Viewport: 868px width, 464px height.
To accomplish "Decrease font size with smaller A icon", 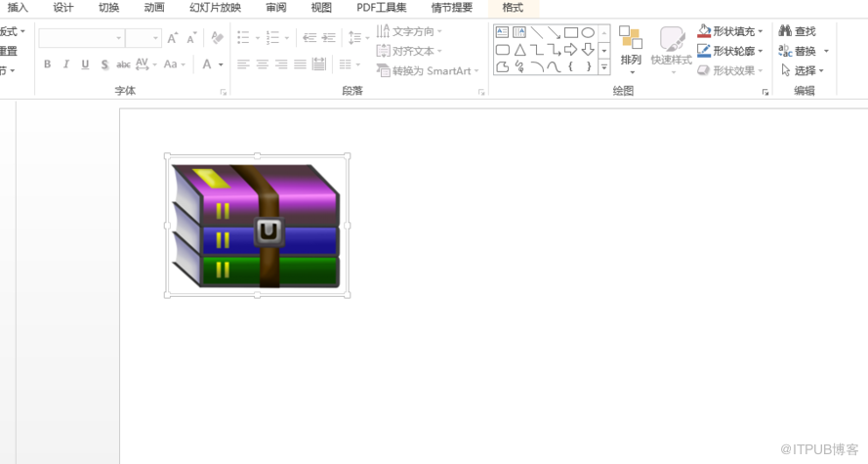I will (191, 38).
